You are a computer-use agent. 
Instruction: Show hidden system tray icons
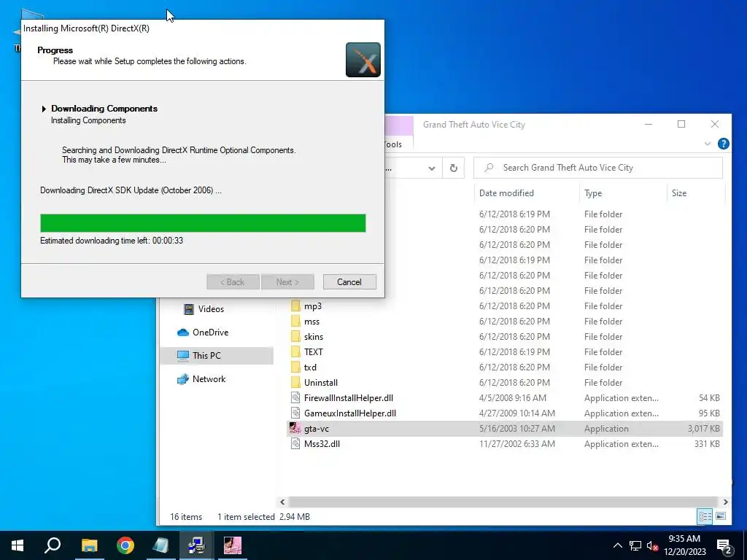617,545
